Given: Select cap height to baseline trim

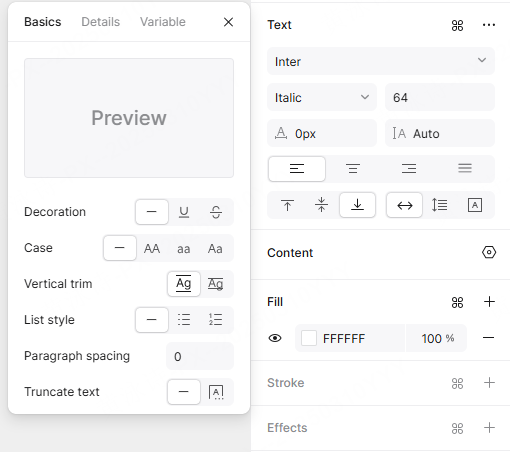Looking at the screenshot, I should 216,284.
